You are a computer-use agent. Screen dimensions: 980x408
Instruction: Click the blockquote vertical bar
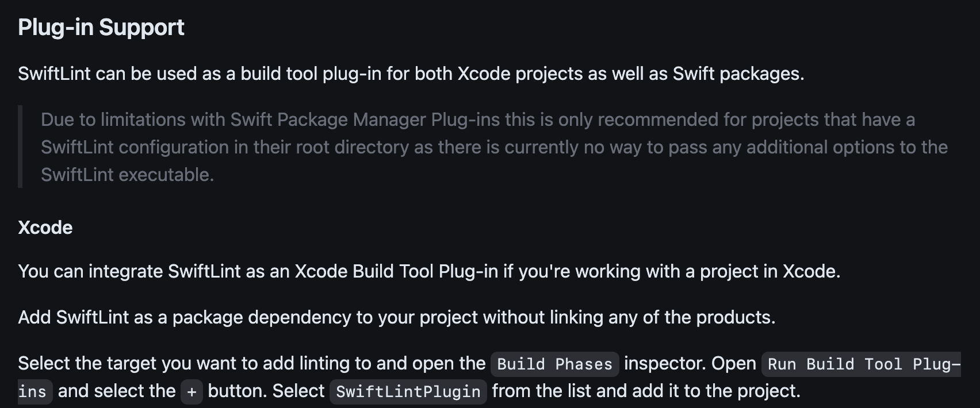(x=20, y=147)
